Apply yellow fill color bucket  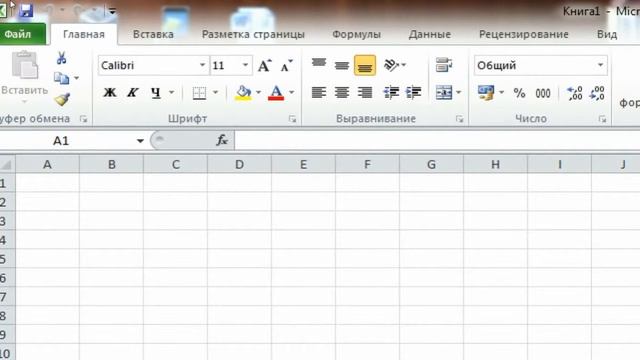pos(243,93)
